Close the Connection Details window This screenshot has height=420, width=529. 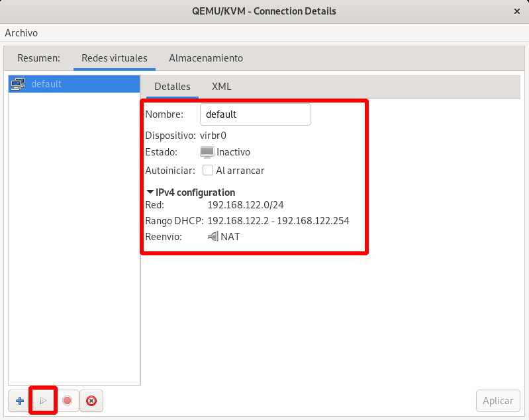(517, 11)
